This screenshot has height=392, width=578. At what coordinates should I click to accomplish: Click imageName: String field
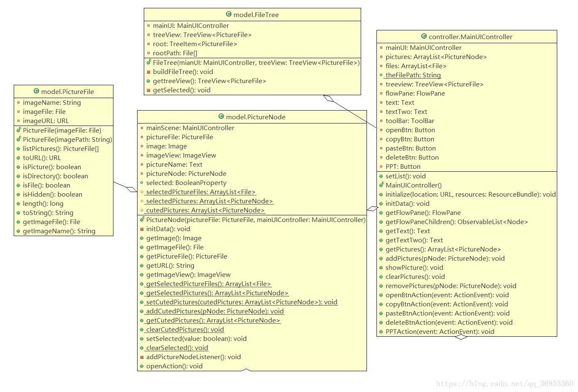(x=52, y=103)
